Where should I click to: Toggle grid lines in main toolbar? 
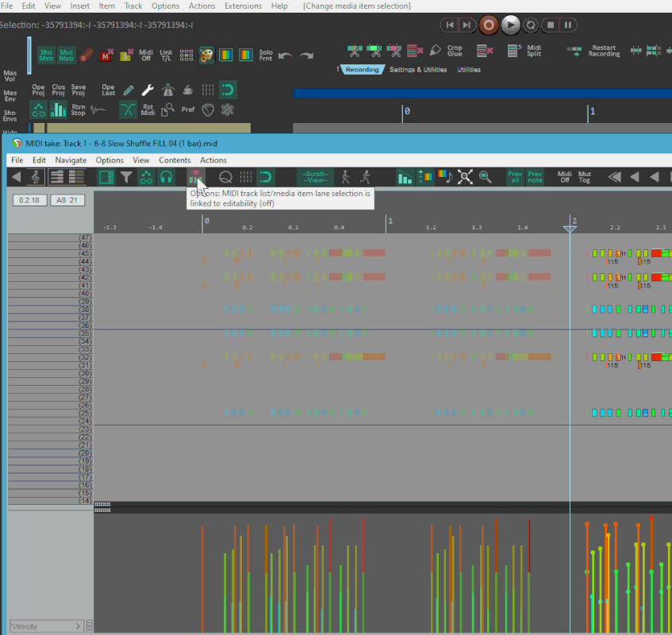click(208, 90)
